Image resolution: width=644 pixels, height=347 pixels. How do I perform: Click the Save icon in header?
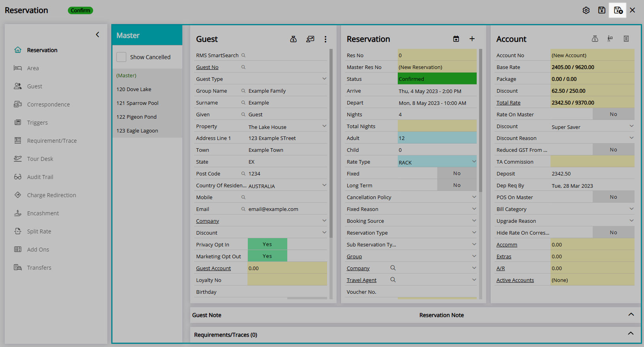click(x=602, y=10)
